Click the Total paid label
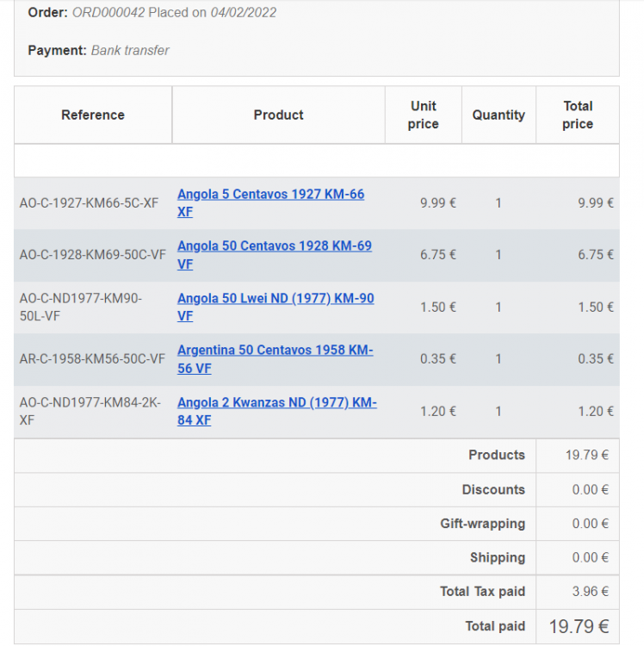The height and width of the screenshot is (646, 644). click(495, 626)
